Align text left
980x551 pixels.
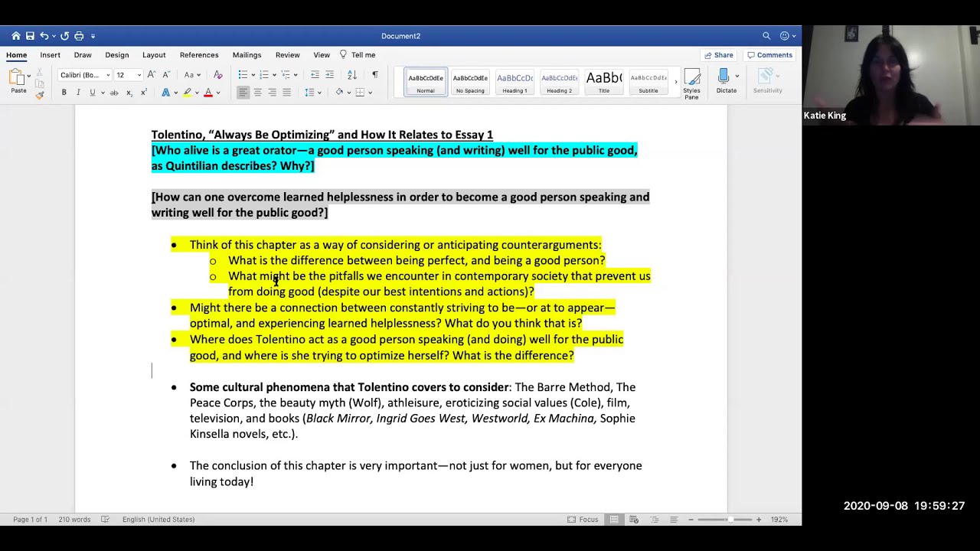(243, 93)
